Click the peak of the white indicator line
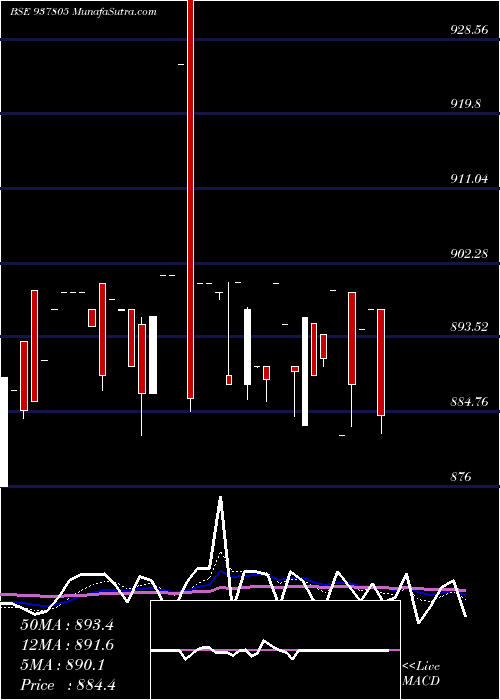The width and height of the screenshot is (500, 700). click(220, 497)
